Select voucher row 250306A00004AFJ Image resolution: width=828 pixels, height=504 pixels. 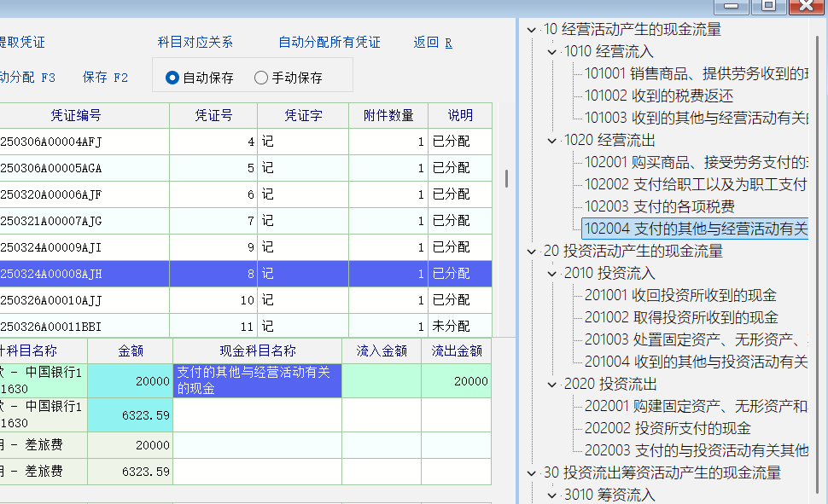pos(246,142)
